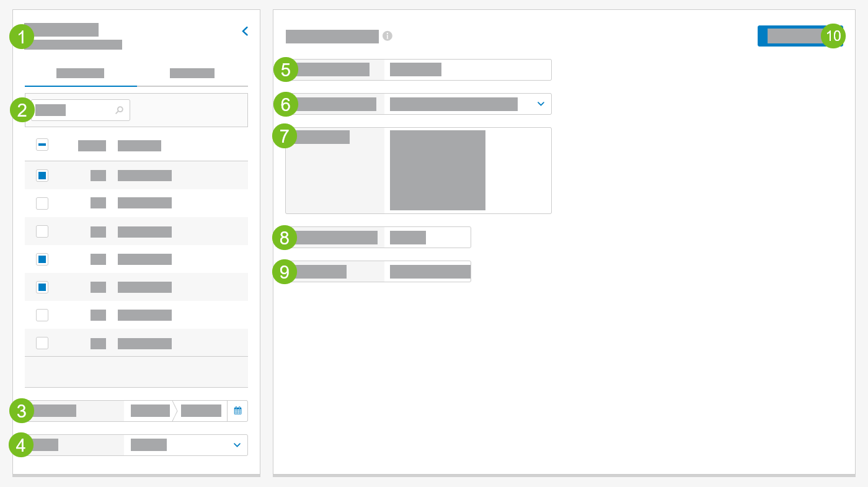Image resolution: width=868 pixels, height=487 pixels.
Task: Select the end date field of the range
Action: [x=200, y=411]
